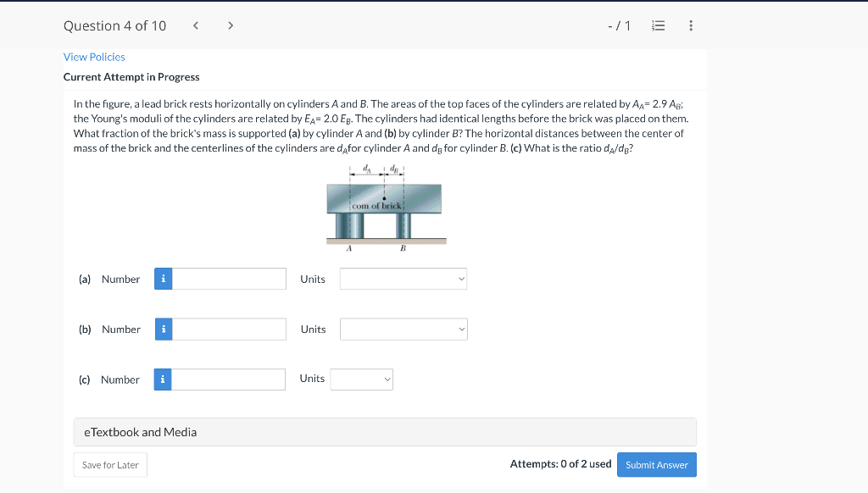Click the info icon for part (a)

[164, 279]
